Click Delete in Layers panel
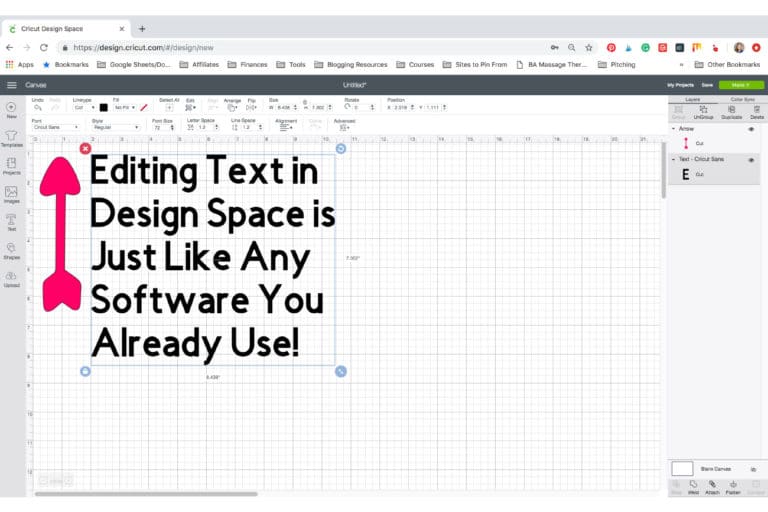This screenshot has width=768, height=512. pos(757,112)
